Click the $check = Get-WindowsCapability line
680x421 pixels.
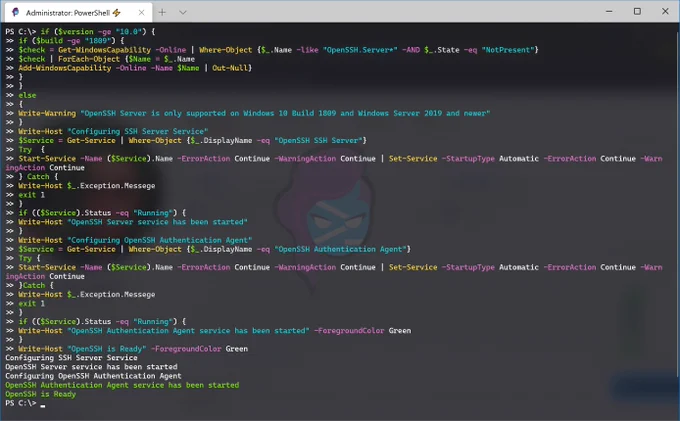tap(272, 50)
